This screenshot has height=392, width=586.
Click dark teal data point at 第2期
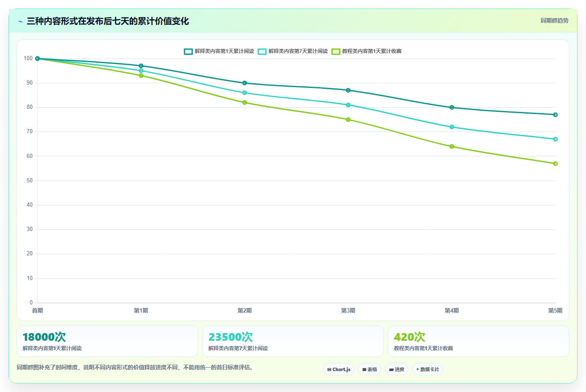[x=245, y=83]
